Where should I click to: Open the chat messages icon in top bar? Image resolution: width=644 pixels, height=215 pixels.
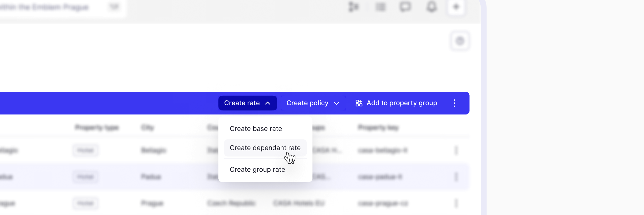coord(406,7)
